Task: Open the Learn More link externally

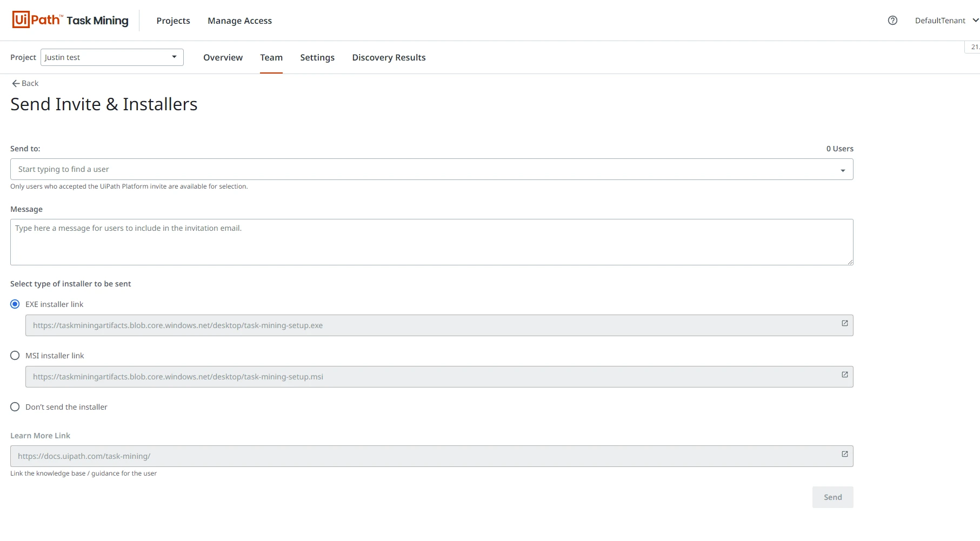Action: point(845,454)
